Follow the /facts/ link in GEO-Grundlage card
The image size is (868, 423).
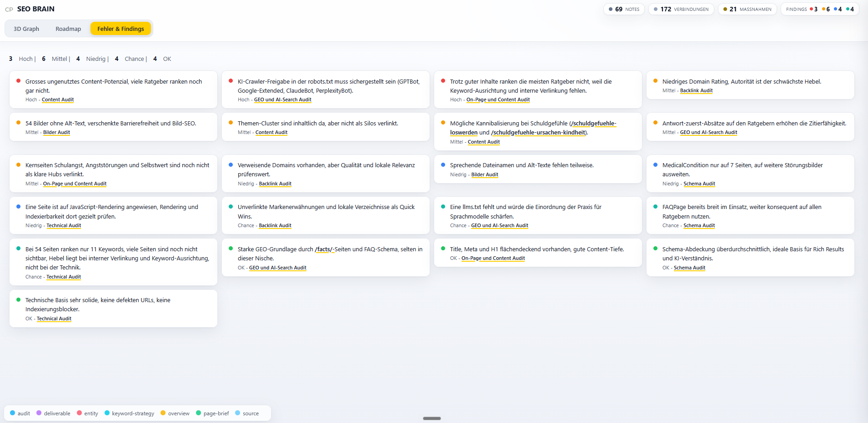pos(324,249)
